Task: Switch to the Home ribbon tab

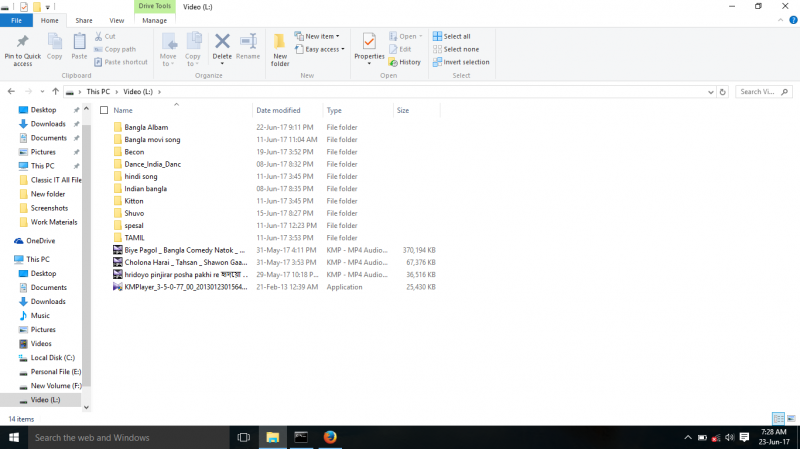Action: coord(49,20)
